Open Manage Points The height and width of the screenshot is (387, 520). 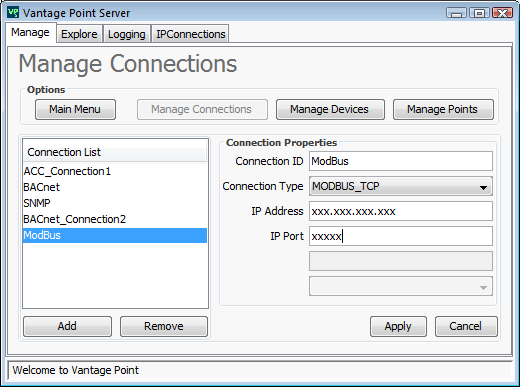point(443,109)
